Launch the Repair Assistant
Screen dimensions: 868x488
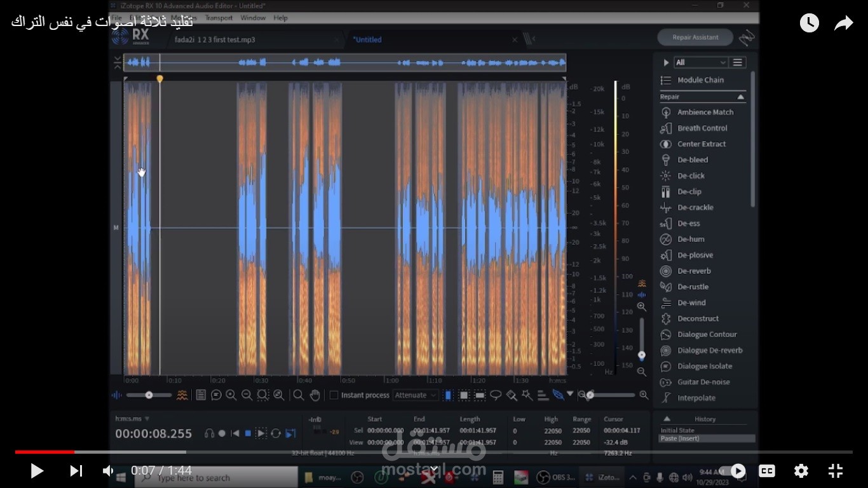[695, 37]
